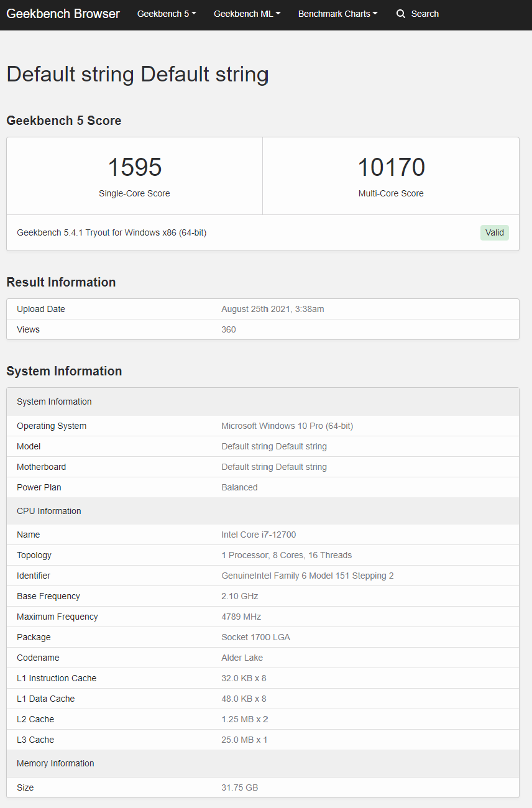Click the L1 Instruction Cache label

(x=57, y=678)
